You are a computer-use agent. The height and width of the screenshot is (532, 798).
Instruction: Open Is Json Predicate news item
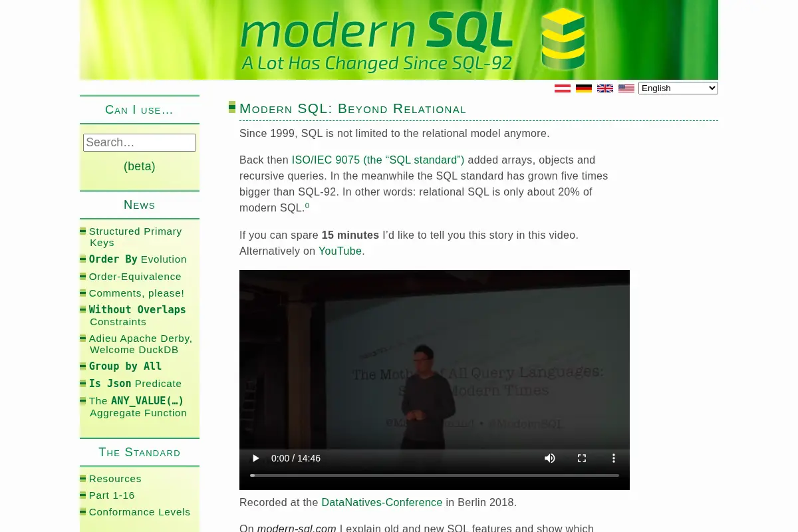tap(135, 384)
